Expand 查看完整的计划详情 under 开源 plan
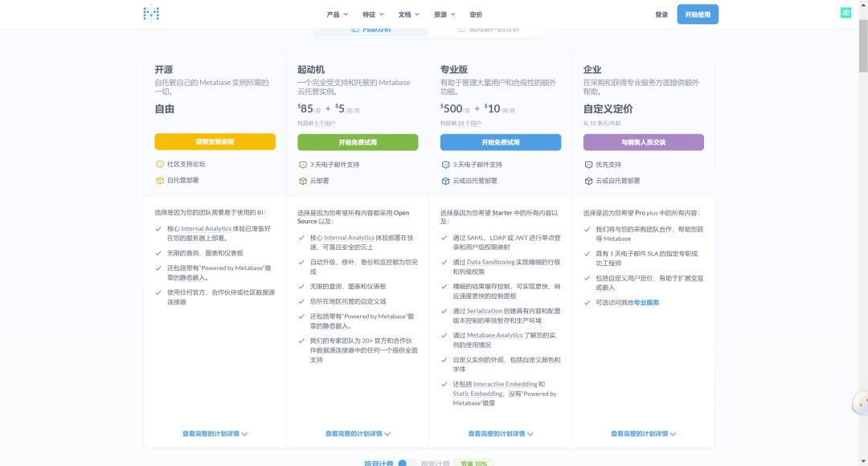 (x=215, y=434)
